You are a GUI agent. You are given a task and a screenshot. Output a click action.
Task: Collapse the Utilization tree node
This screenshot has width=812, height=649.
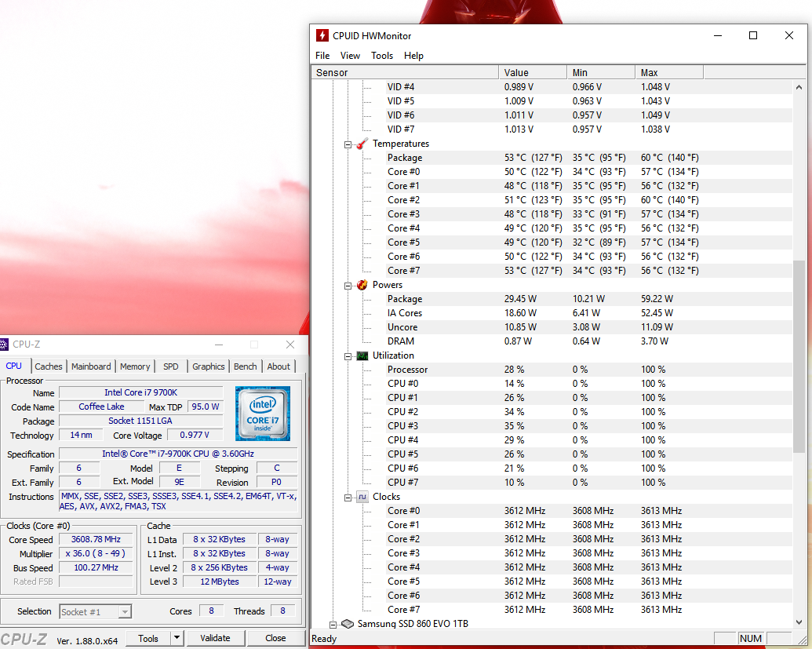click(348, 356)
